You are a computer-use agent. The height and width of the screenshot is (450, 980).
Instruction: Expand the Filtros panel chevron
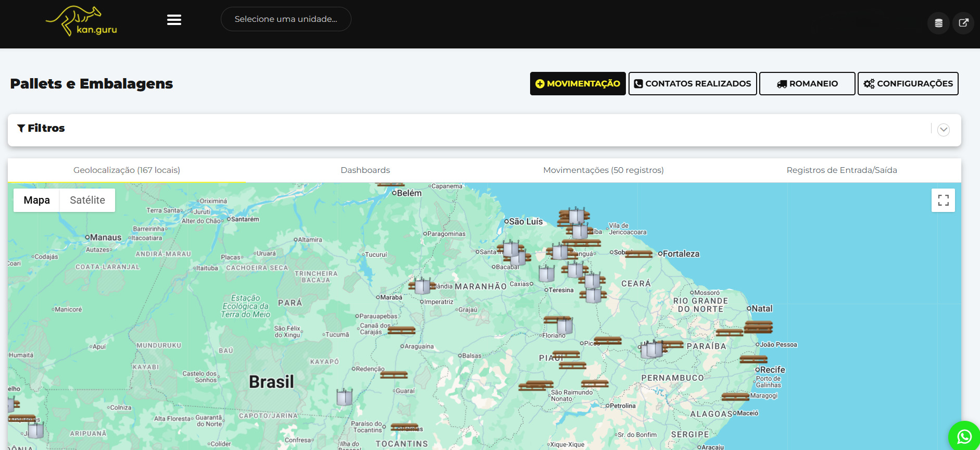pyautogui.click(x=944, y=130)
